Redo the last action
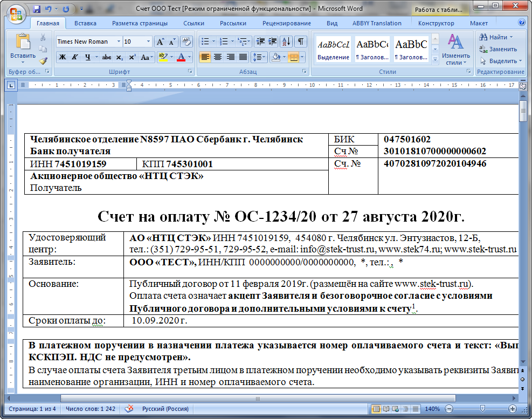 click(66, 9)
